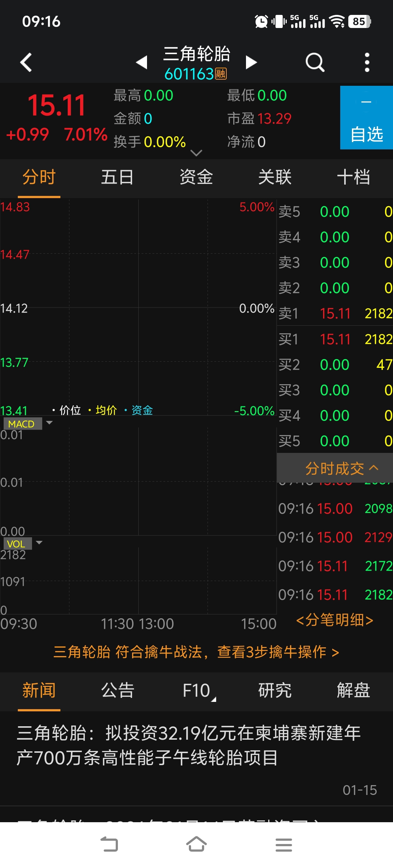Image resolution: width=393 pixels, height=868 pixels.
Task: Remove stock from 自选 watchlist
Action: pyautogui.click(x=366, y=118)
